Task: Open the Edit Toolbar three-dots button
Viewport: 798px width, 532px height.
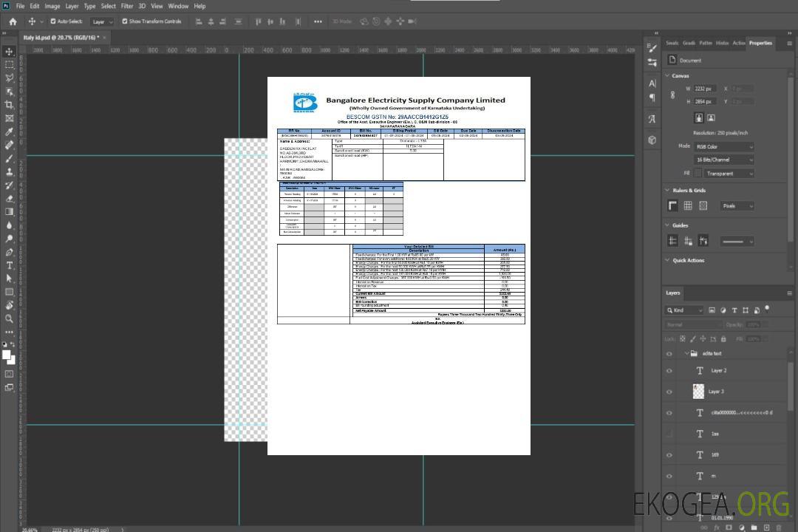Action: coord(9,332)
